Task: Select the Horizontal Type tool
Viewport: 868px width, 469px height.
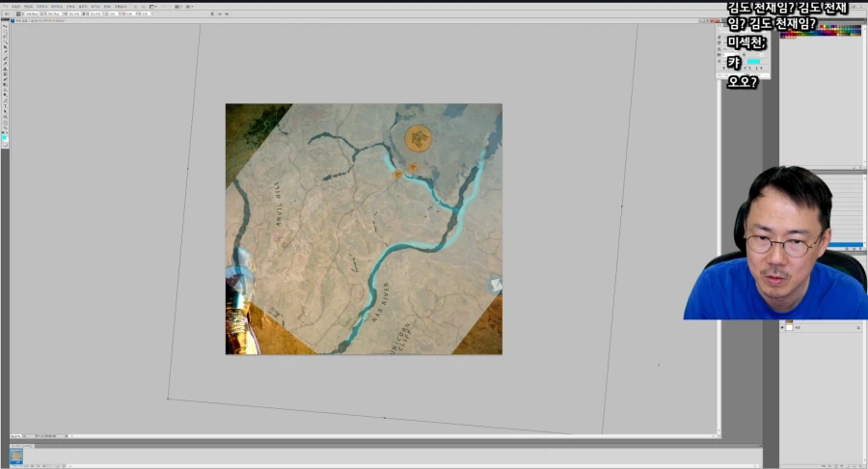Action: pyautogui.click(x=4, y=104)
